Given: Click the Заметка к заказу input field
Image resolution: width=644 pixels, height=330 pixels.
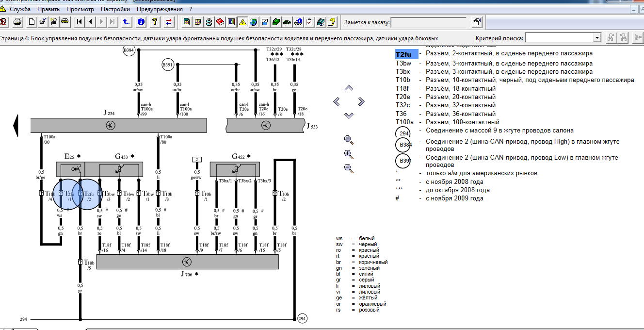Looking at the screenshot, I should [x=429, y=22].
